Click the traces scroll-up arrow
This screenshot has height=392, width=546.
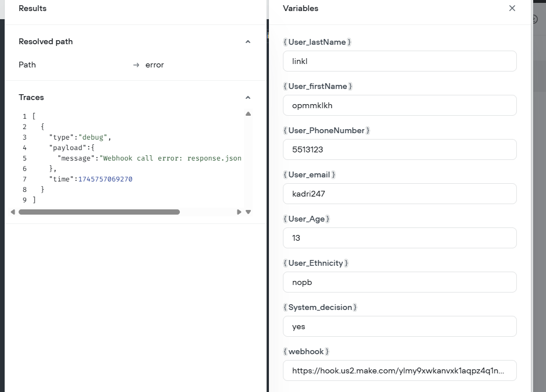[249, 114]
